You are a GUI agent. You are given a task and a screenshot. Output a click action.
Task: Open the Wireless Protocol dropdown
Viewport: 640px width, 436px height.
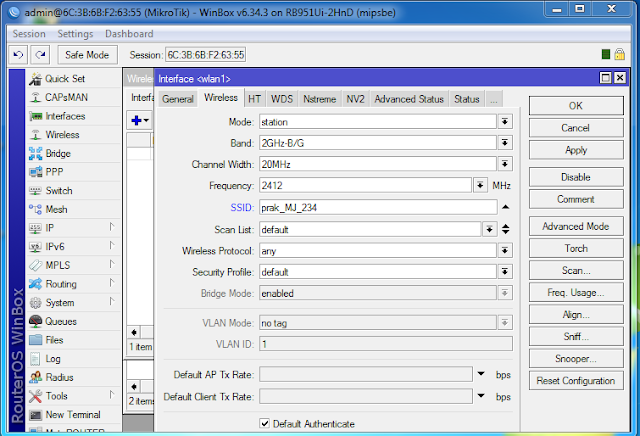505,251
